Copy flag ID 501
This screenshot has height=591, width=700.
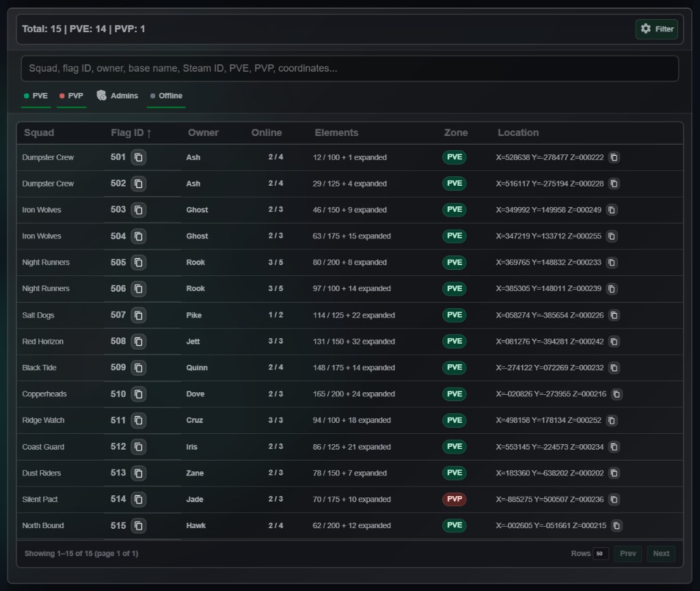138,157
